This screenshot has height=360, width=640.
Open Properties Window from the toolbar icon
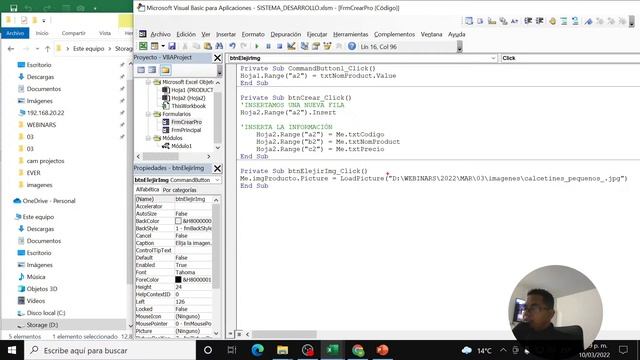point(316,46)
